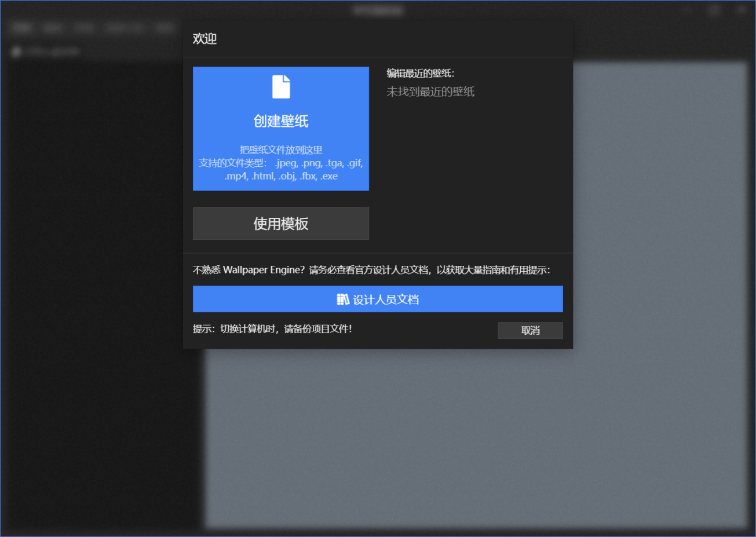Screen dimensions: 756x537
Task: Click the 创建壁纸 drop area
Action: [x=281, y=129]
